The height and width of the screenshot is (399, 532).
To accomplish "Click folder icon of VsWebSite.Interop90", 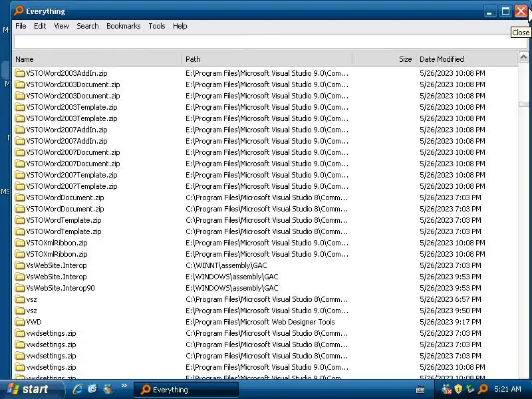I will click(x=20, y=288).
